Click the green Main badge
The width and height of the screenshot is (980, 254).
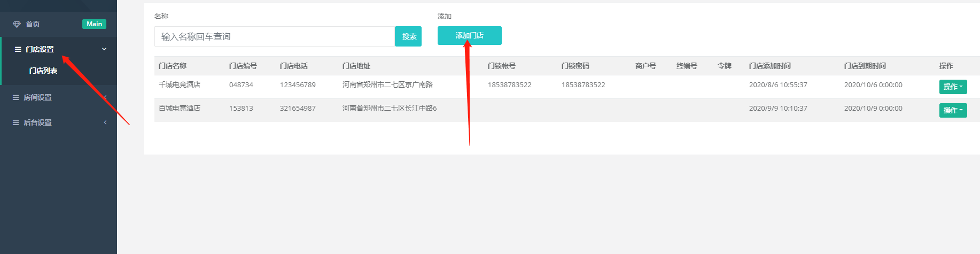pyautogui.click(x=94, y=24)
